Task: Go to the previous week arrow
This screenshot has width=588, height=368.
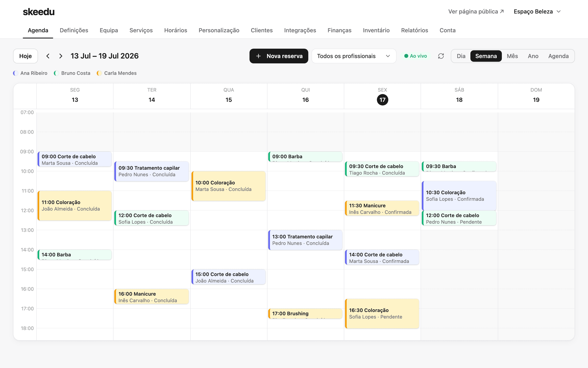Action: [x=48, y=56]
